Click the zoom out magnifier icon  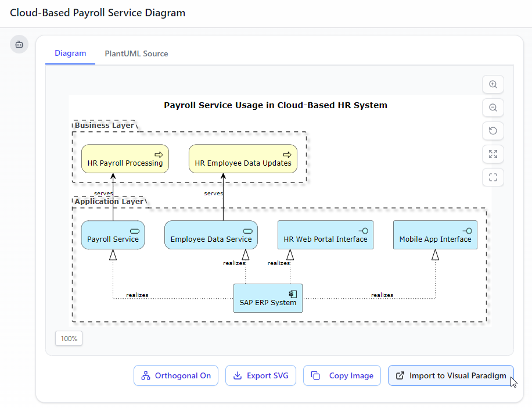[493, 108]
